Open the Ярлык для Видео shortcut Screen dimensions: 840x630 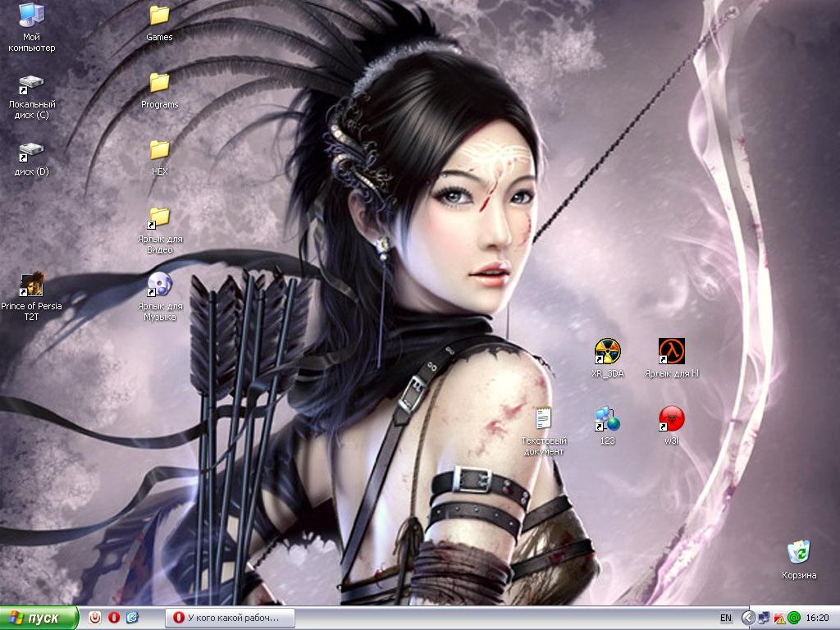click(159, 217)
